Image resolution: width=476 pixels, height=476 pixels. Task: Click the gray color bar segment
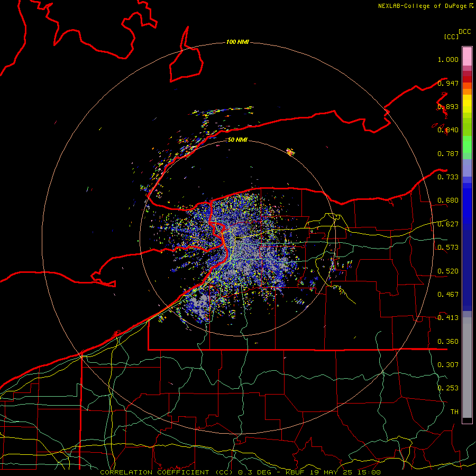click(x=467, y=368)
